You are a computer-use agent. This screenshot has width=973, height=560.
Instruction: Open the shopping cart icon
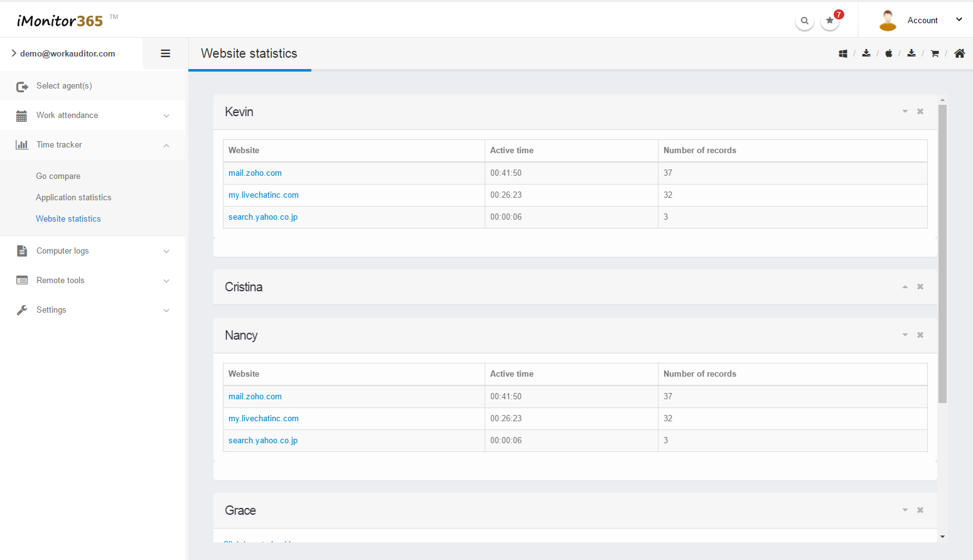tap(935, 54)
